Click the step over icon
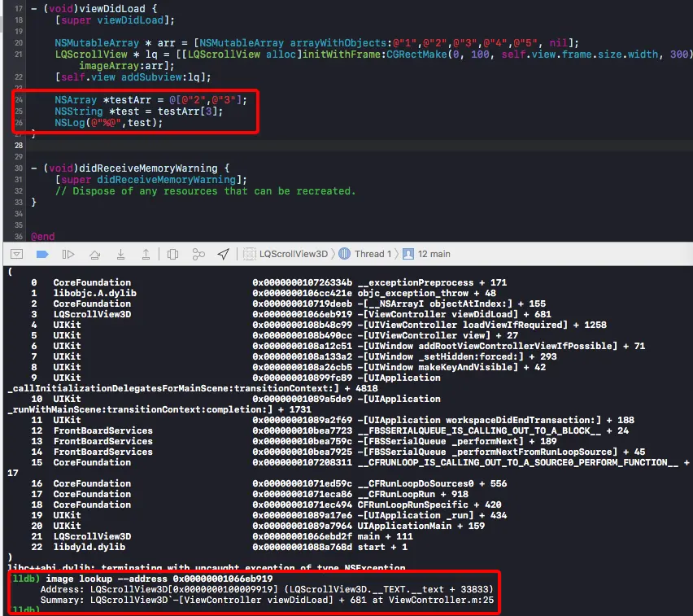This screenshot has height=616, width=693. [x=94, y=254]
